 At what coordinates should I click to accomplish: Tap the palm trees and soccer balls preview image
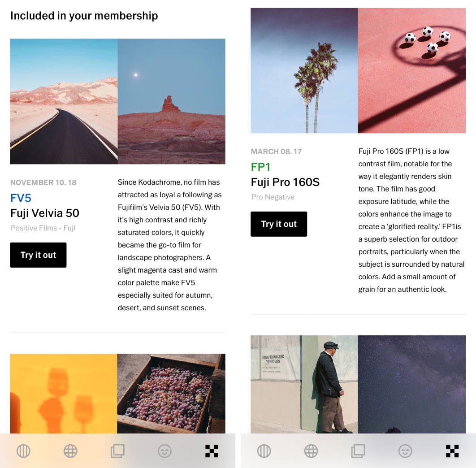pos(358,70)
